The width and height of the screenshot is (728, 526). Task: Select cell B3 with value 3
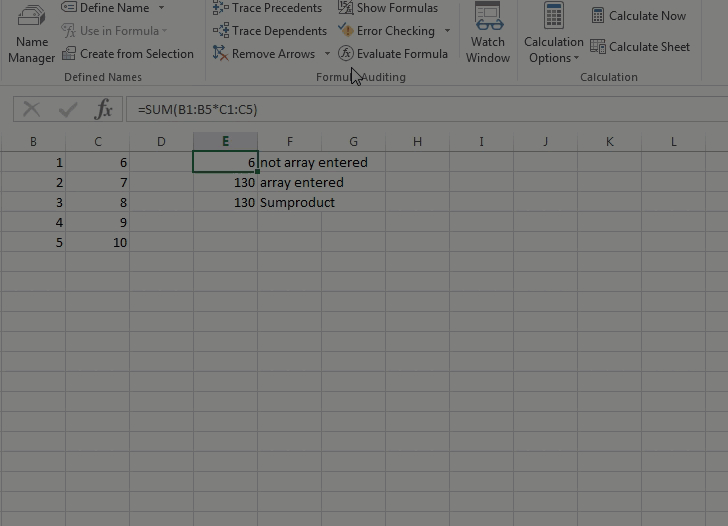tap(33, 202)
